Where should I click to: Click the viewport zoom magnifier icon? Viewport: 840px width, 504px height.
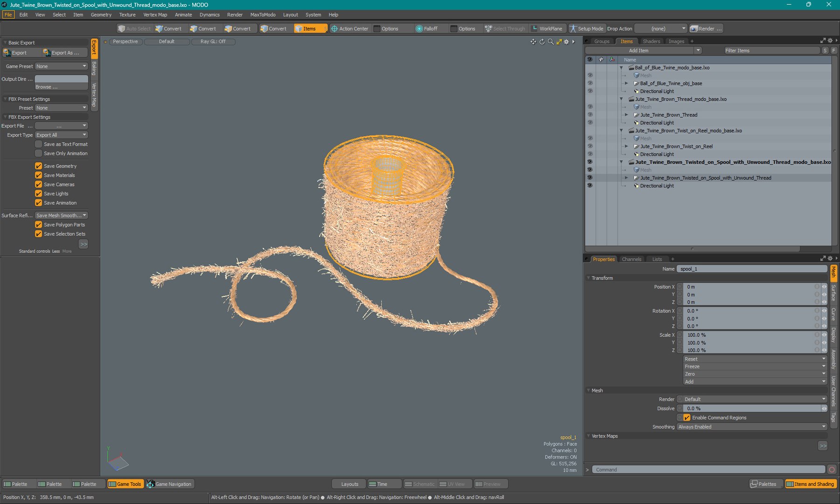(551, 42)
